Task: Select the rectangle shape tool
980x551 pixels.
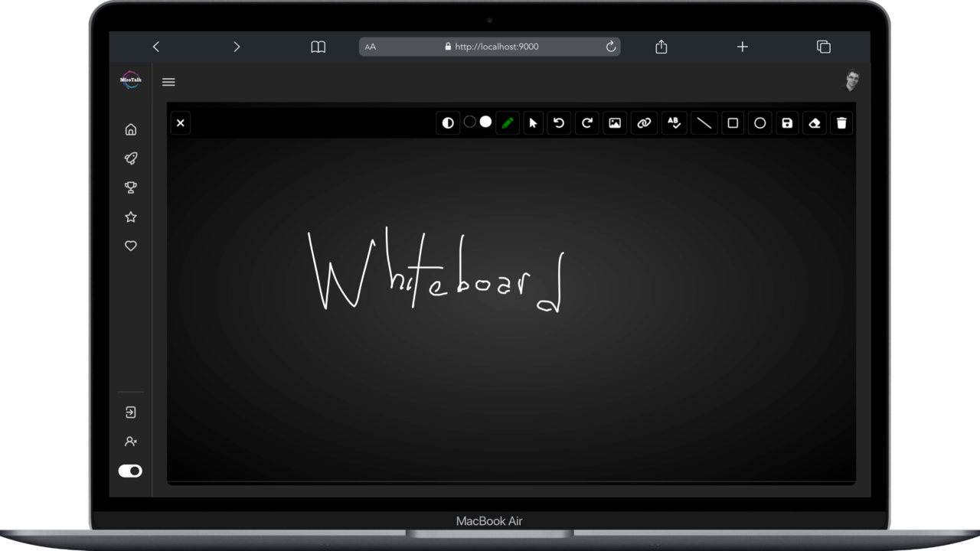Action: (732, 122)
